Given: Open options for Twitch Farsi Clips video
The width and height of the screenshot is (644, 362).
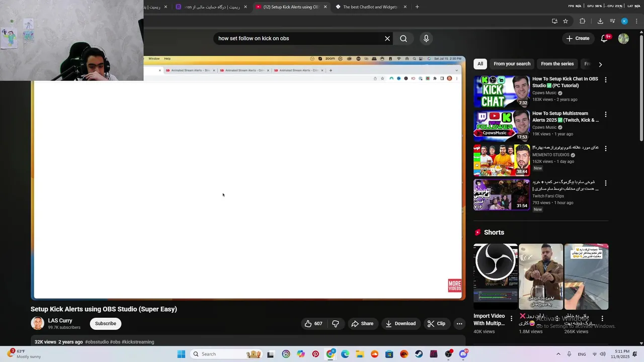Looking at the screenshot, I should pos(605,183).
